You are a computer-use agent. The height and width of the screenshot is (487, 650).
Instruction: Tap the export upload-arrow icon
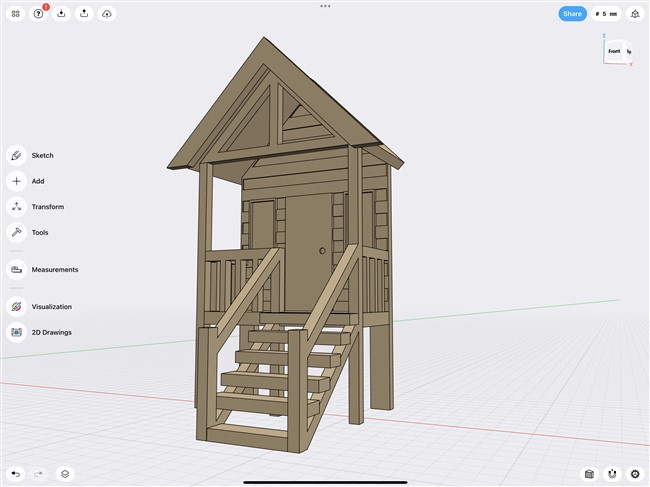click(x=84, y=14)
